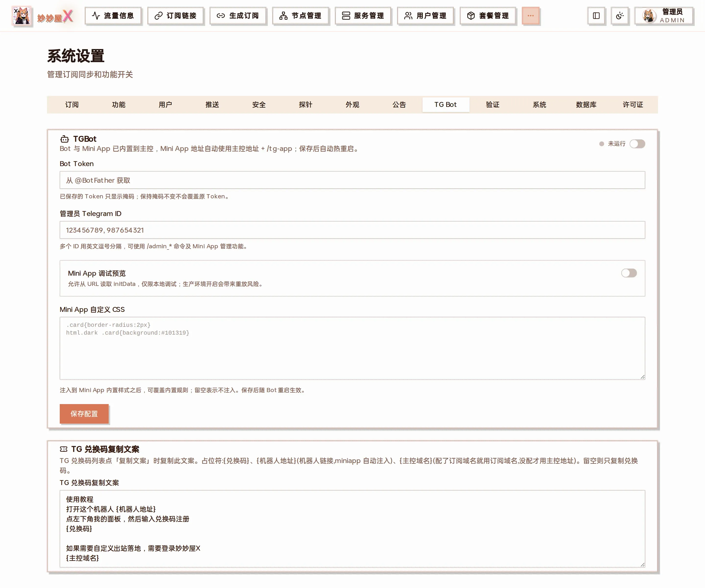Open the 管理员 ADMIN account menu

[x=664, y=15]
